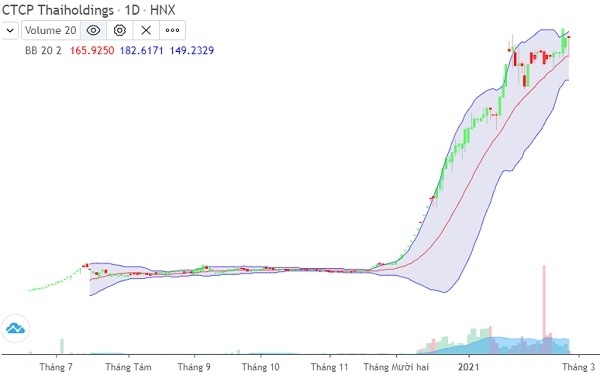The image size is (600, 375).
Task: Click the Tháng 11 time axis label
Action: click(329, 367)
